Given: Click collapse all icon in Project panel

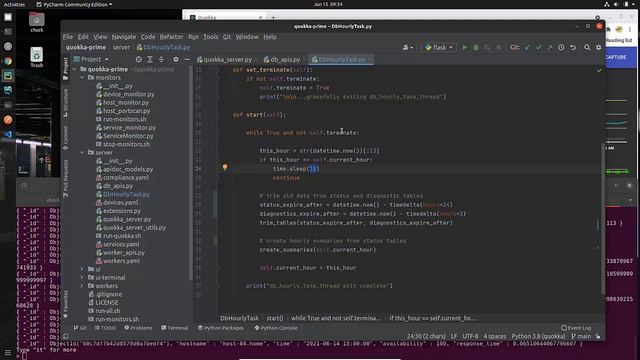Looking at the screenshot, I should coord(161,60).
